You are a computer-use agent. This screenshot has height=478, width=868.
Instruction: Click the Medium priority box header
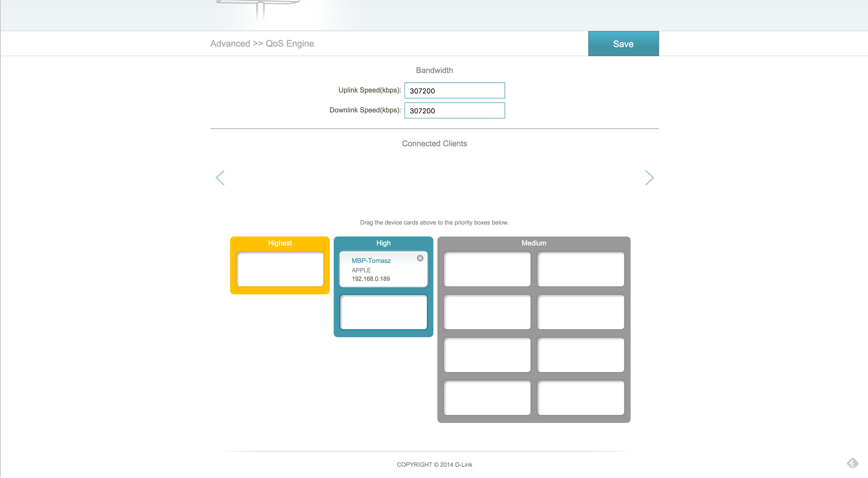pyautogui.click(x=534, y=243)
